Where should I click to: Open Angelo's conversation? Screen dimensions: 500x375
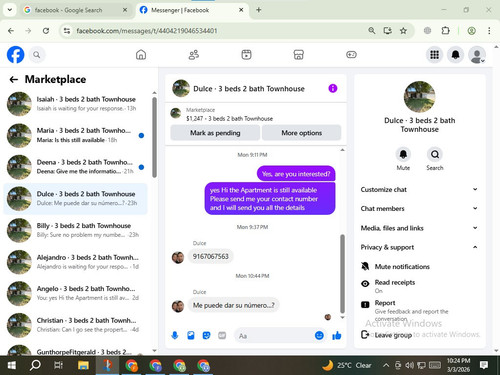[x=75, y=293]
